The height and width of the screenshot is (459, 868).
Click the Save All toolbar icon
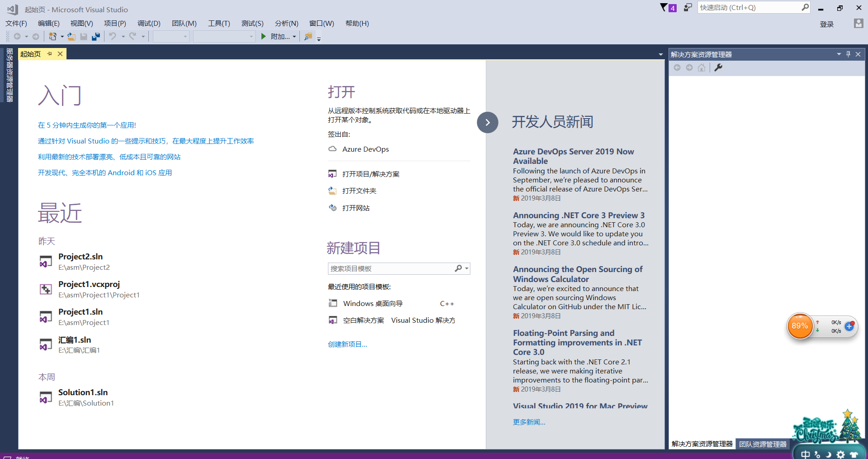click(x=96, y=37)
